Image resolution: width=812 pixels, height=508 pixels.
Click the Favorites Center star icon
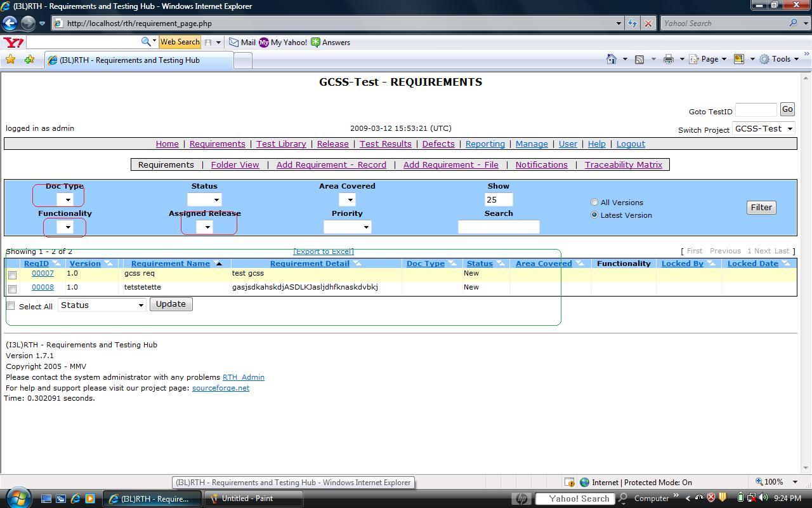point(11,59)
